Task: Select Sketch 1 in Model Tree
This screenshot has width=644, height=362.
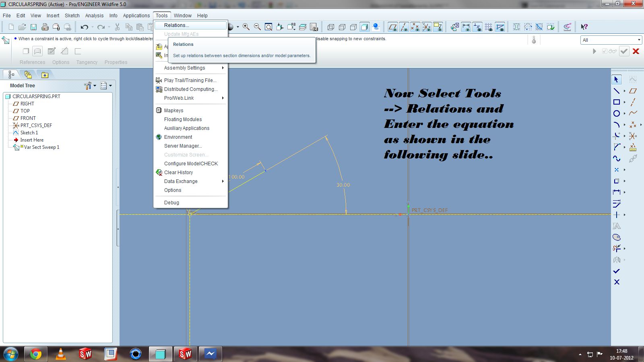Action: (29, 133)
